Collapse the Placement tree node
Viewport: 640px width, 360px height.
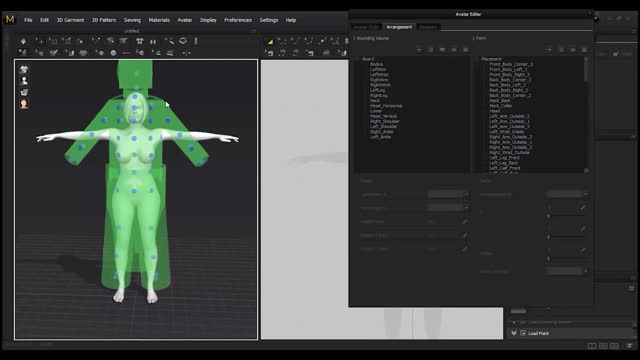coord(476,59)
